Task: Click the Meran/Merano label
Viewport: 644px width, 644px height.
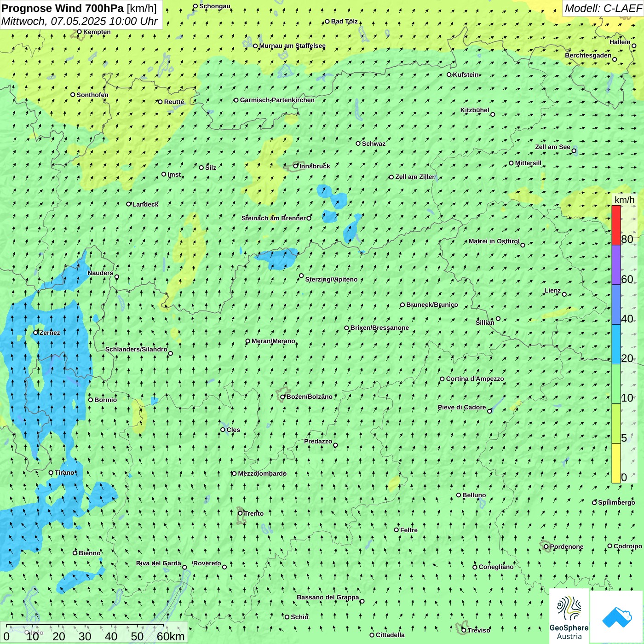Action: click(x=273, y=341)
